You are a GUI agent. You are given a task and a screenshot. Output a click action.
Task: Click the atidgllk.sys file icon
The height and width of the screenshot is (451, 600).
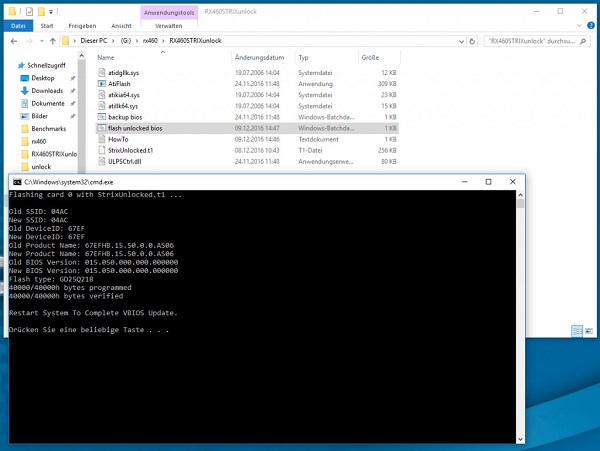[101, 73]
